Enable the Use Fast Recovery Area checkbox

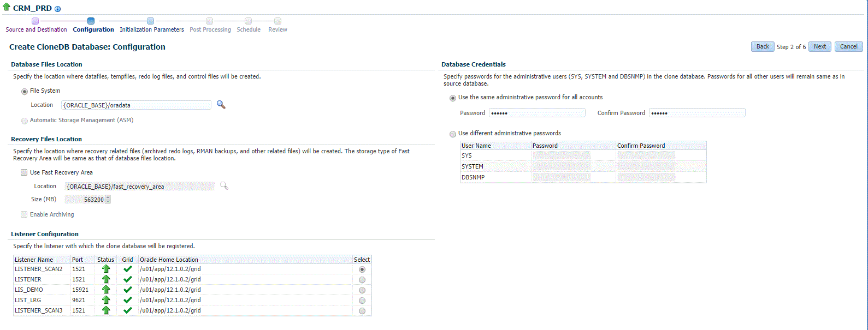[24, 173]
